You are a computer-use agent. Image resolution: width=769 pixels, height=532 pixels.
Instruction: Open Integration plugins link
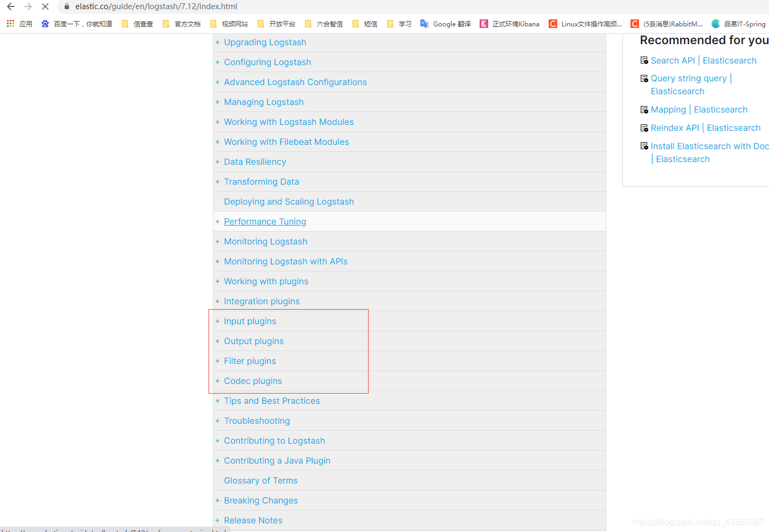point(262,301)
